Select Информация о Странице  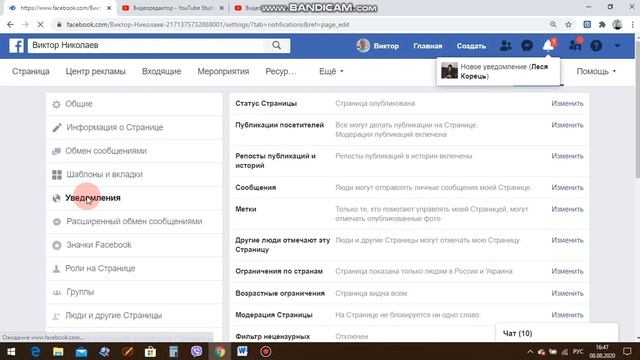click(134, 127)
